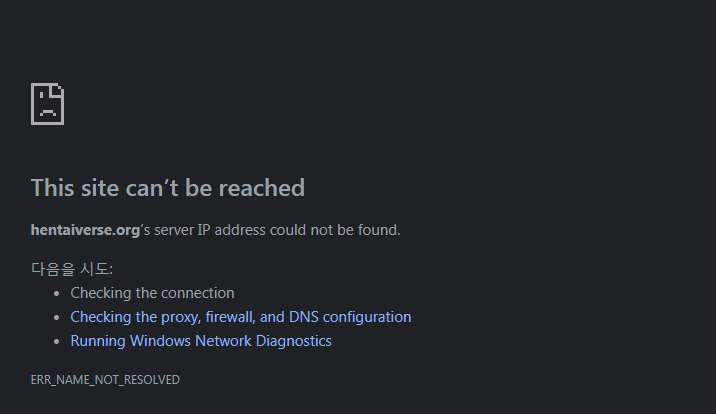Click the bullet beside Network Diagnostics link

pos(56,342)
